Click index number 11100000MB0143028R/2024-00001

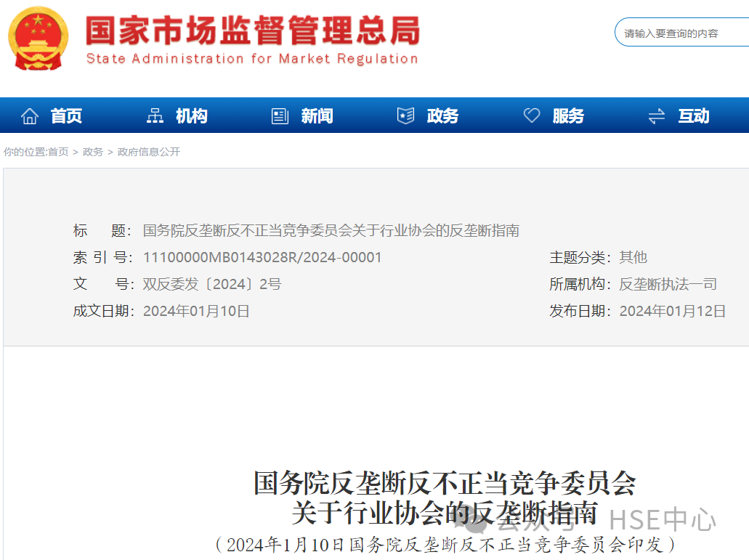tap(262, 257)
